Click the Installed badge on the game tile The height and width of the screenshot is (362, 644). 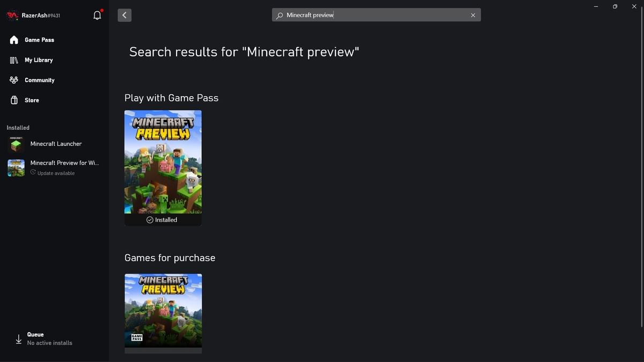(x=163, y=219)
